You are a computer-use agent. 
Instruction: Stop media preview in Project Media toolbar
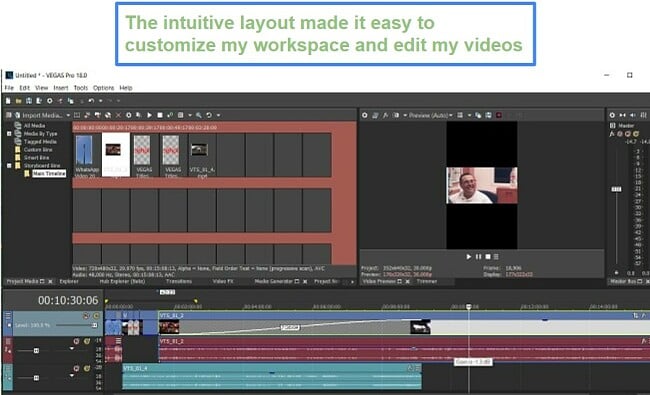[x=160, y=115]
